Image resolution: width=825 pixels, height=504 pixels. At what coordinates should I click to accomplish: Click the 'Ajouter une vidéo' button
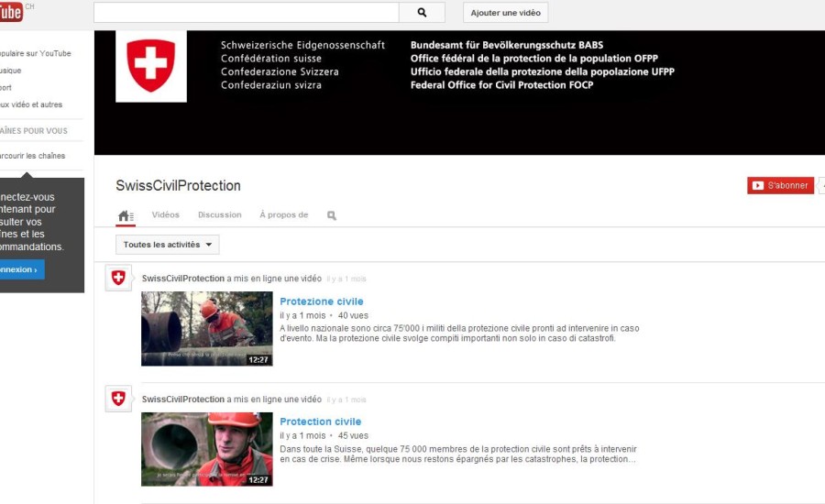505,13
